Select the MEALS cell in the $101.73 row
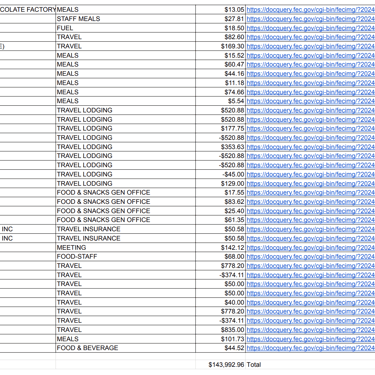 tap(126, 339)
